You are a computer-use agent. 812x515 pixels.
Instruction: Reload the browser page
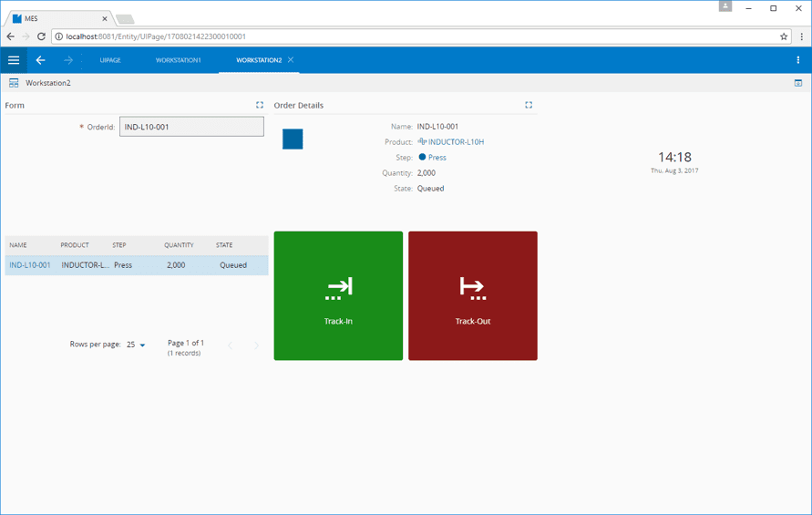(41, 36)
